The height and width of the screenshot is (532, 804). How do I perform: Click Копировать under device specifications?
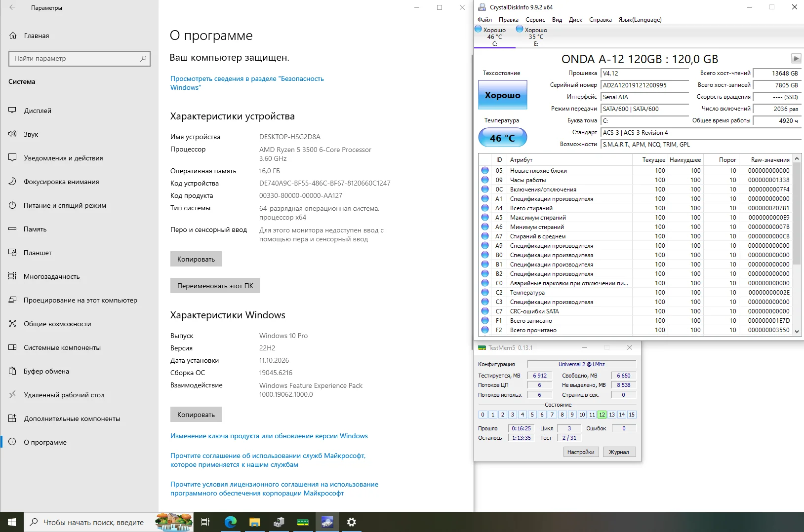coord(196,259)
